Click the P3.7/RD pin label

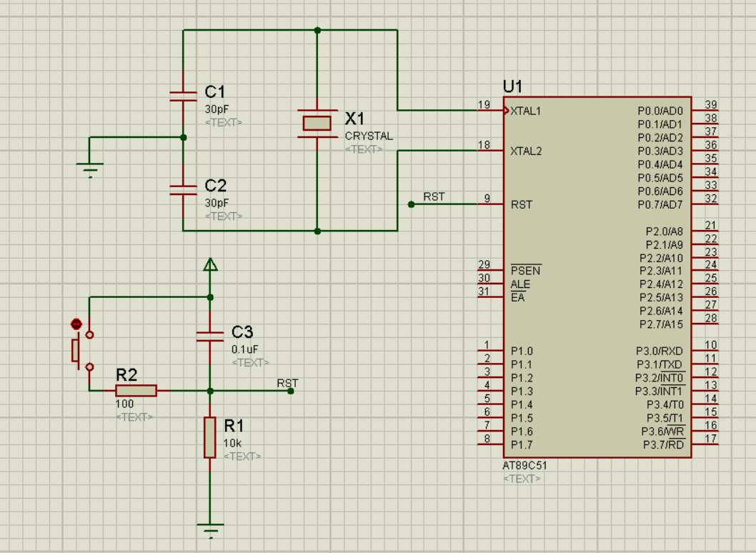pyautogui.click(x=663, y=444)
